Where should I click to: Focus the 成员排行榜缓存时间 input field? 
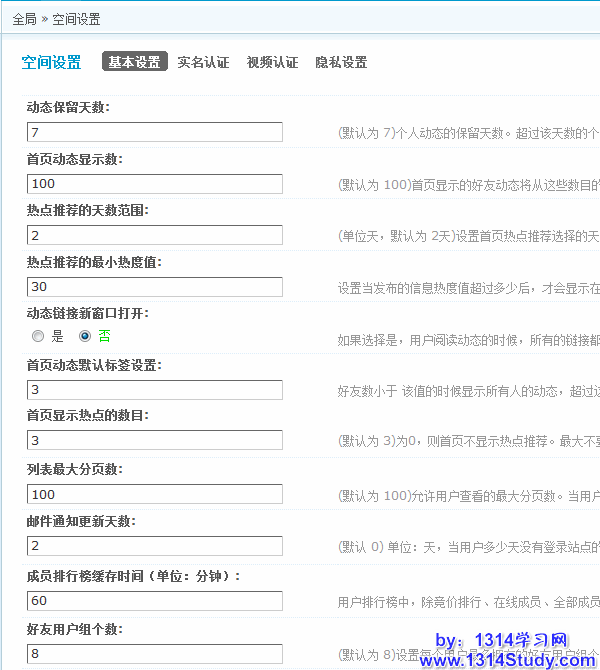pyautogui.click(x=155, y=601)
